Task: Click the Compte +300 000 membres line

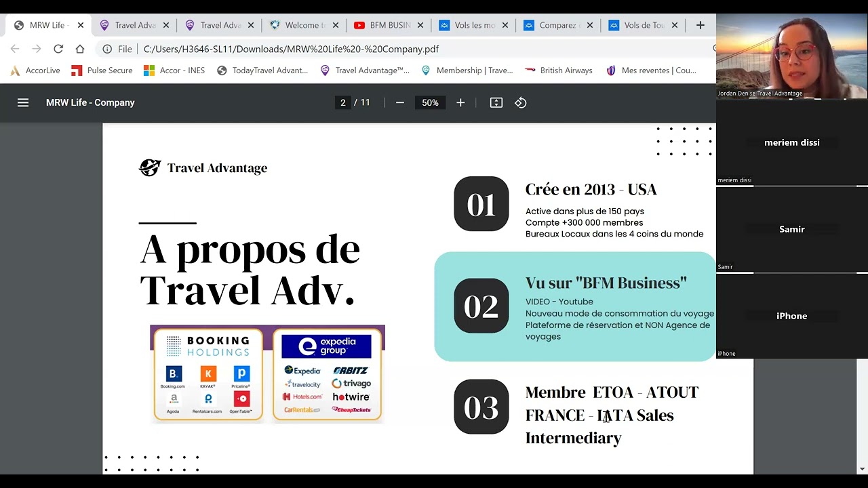Action: (x=584, y=222)
